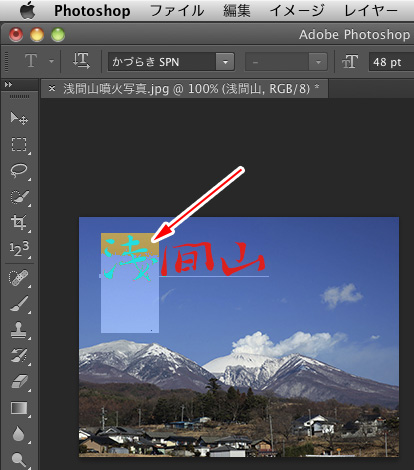Select the Move tool
414x470 pixels.
click(x=19, y=118)
